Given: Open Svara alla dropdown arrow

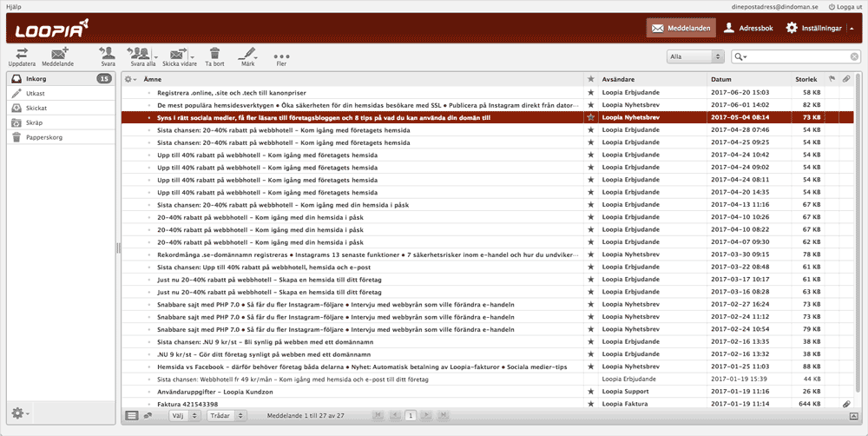Looking at the screenshot, I should (x=156, y=57).
